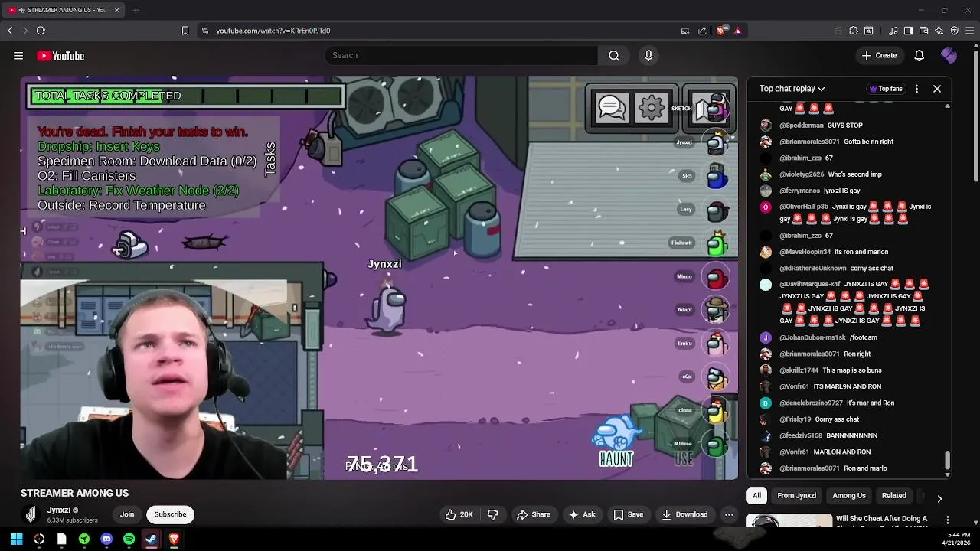Screen dimensions: 980x551
Task: Open the Jynxzi channel name link
Action: click(58, 510)
